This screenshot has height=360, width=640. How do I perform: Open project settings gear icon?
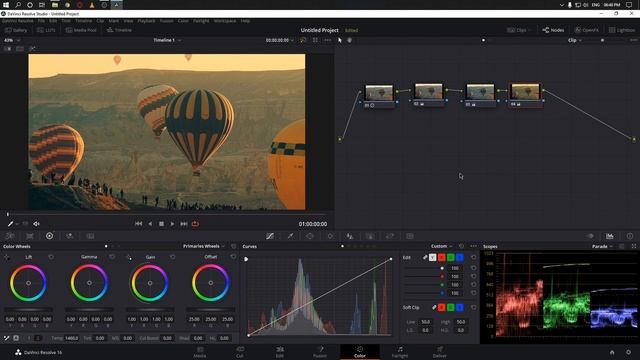click(x=629, y=352)
